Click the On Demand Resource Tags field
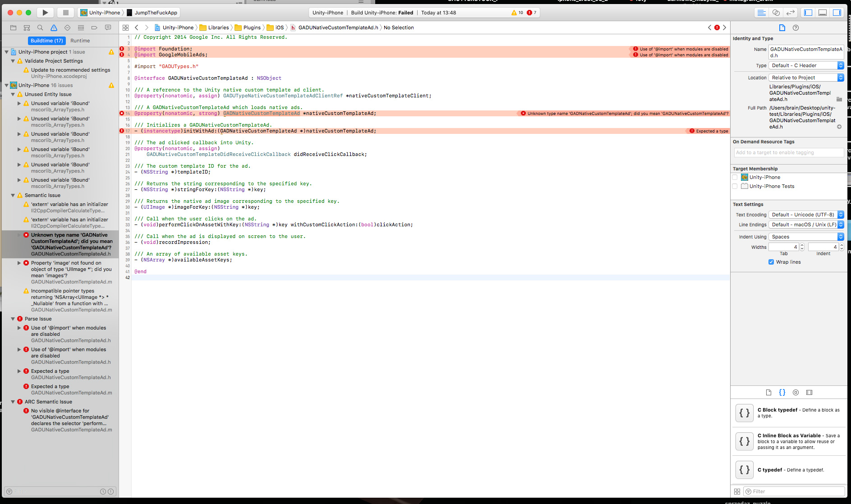Viewport: 851px width, 504px height. click(789, 152)
